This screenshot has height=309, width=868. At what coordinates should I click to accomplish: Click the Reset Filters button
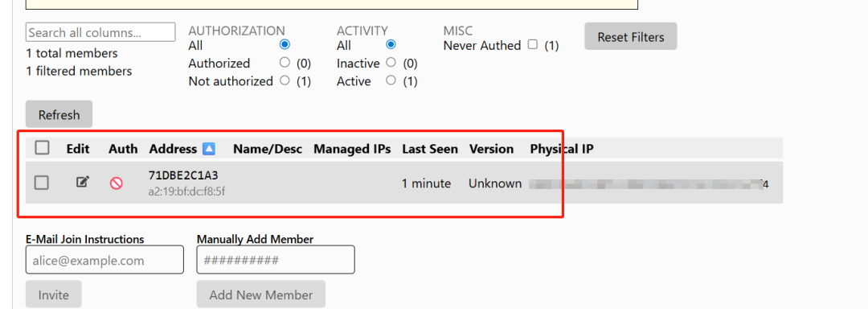point(631,36)
